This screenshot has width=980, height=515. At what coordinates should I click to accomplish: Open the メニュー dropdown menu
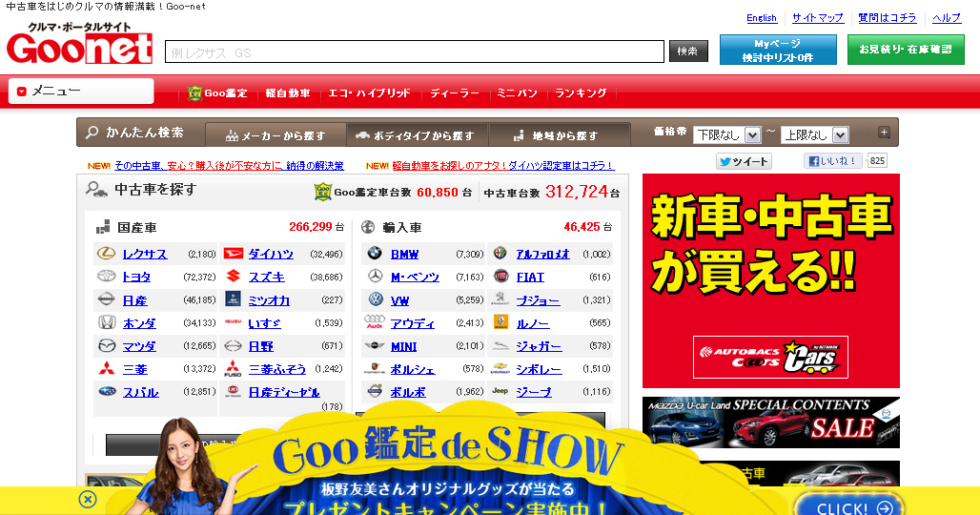pyautogui.click(x=81, y=92)
